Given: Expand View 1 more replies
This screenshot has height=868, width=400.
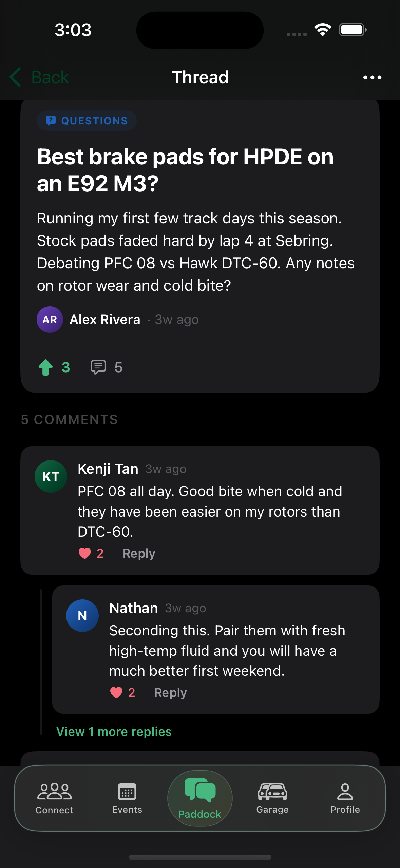Looking at the screenshot, I should pos(114,731).
